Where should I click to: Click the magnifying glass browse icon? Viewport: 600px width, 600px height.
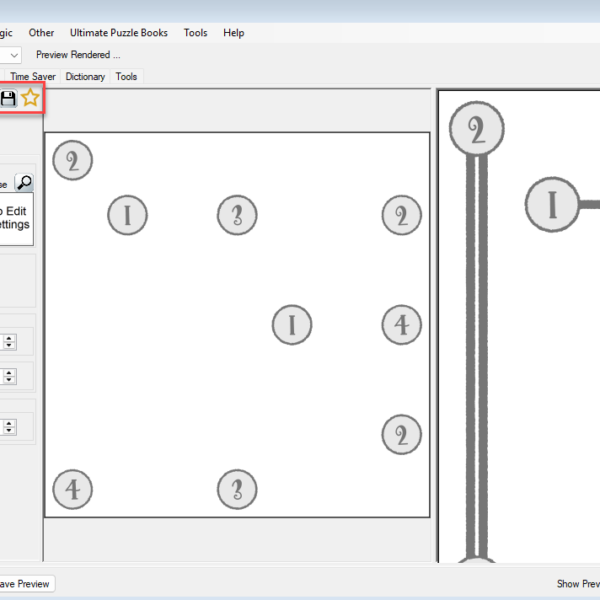[x=24, y=183]
